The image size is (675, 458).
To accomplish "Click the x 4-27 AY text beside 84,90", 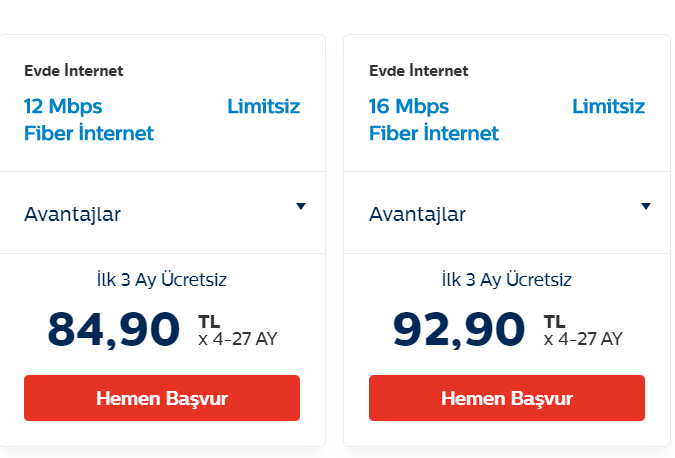I will [238, 339].
